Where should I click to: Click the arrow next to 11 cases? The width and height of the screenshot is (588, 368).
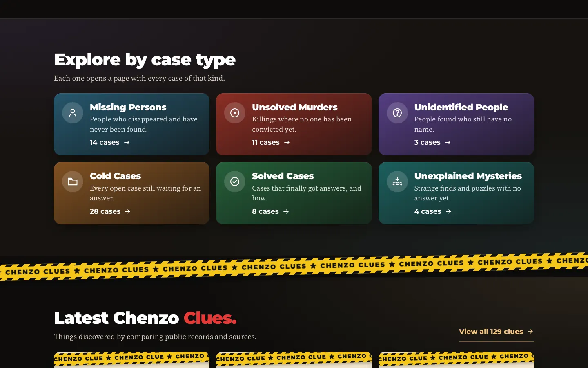point(287,142)
